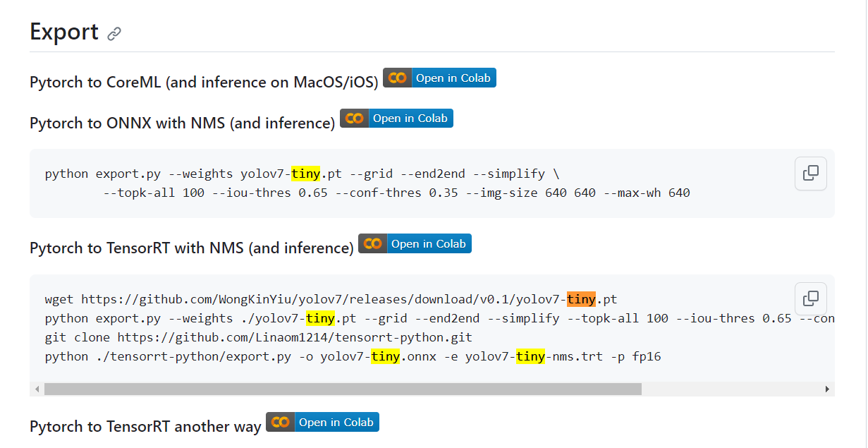The height and width of the screenshot is (448, 868).
Task: Click the 'python export.py --weights yolov7-tiny.pt --grid' line
Action: pyautogui.click(x=302, y=174)
